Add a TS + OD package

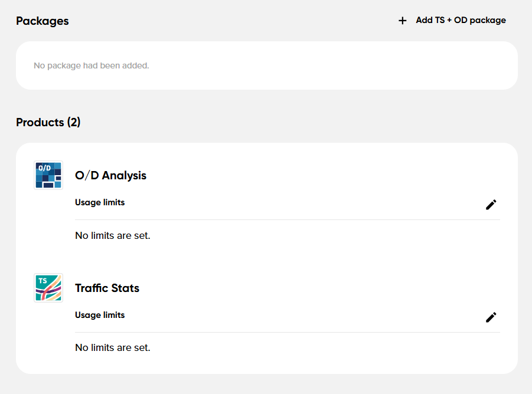pos(452,20)
